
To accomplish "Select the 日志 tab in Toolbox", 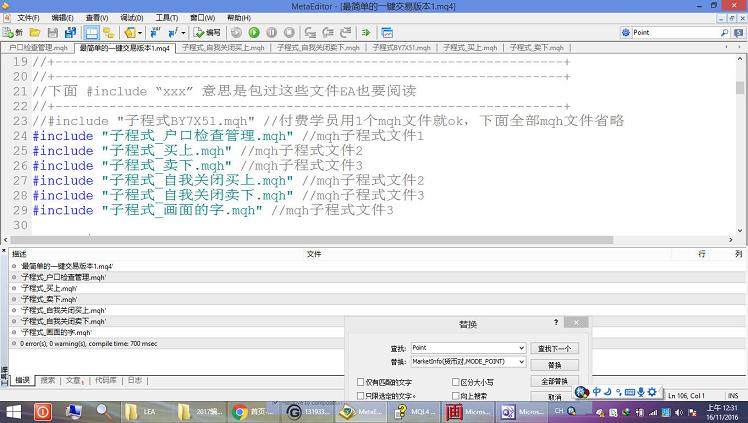I will (x=135, y=380).
